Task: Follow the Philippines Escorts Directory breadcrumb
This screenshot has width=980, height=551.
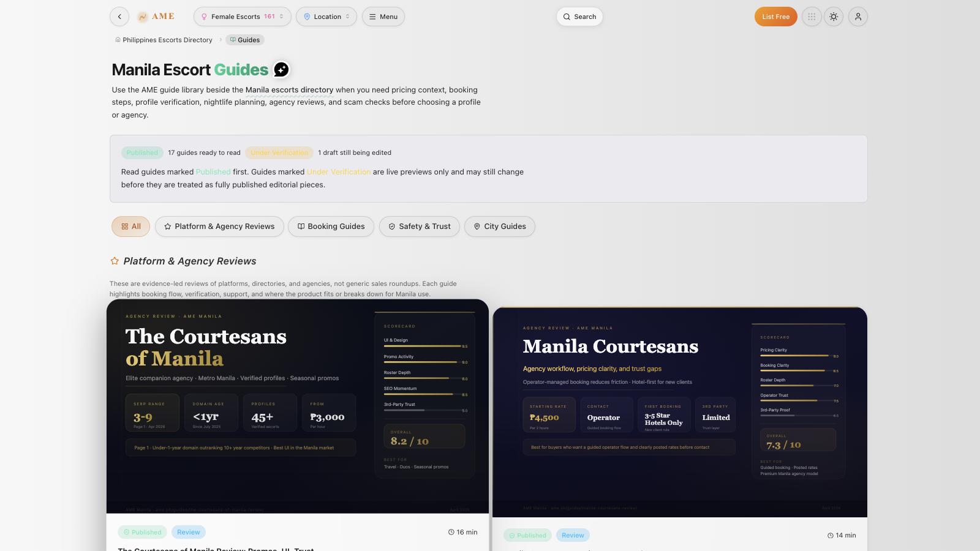Action: 164,40
